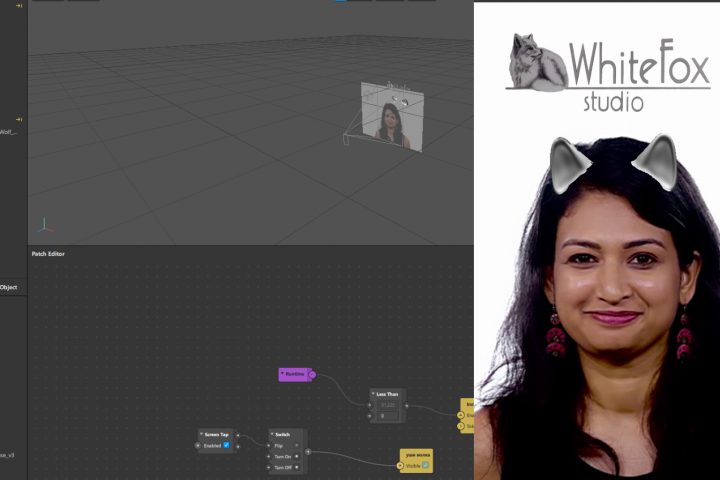
Task: Collapse the Screen Tap patch triangle
Action: [x=201, y=434]
